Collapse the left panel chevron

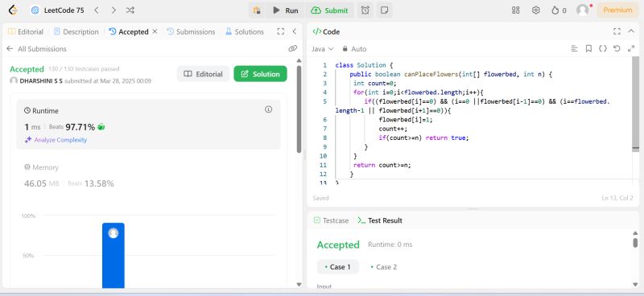[295, 31]
